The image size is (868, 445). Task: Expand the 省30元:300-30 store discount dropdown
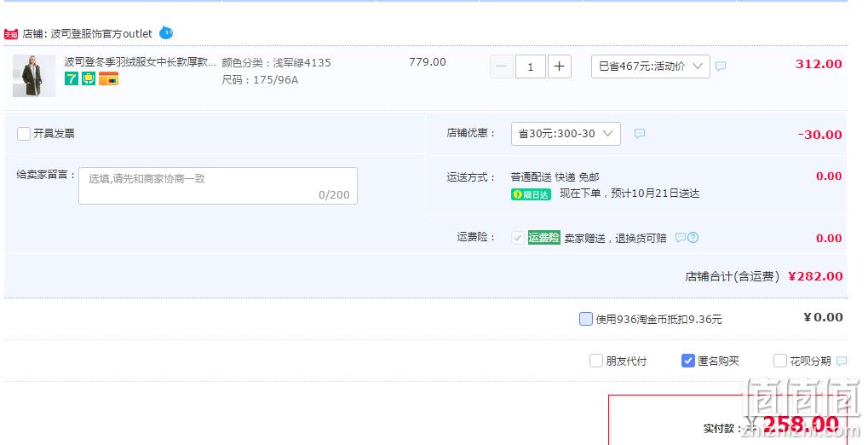566,134
